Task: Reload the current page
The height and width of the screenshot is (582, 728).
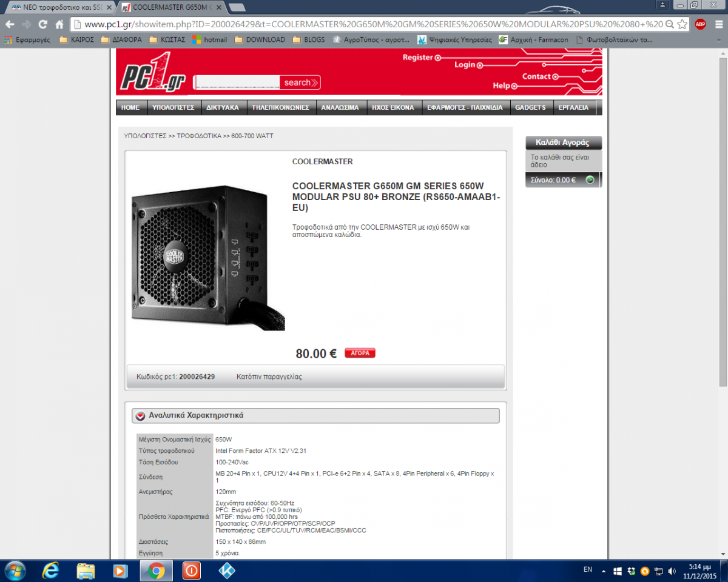Action: pos(42,24)
